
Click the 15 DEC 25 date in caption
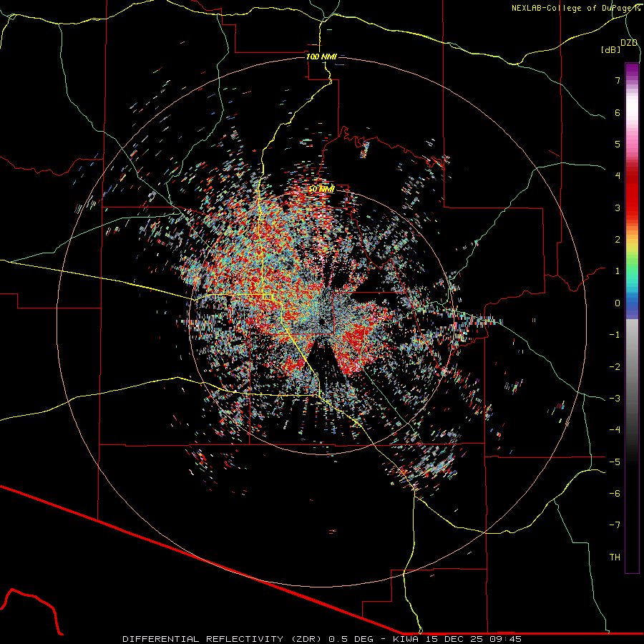pyautogui.click(x=456, y=639)
